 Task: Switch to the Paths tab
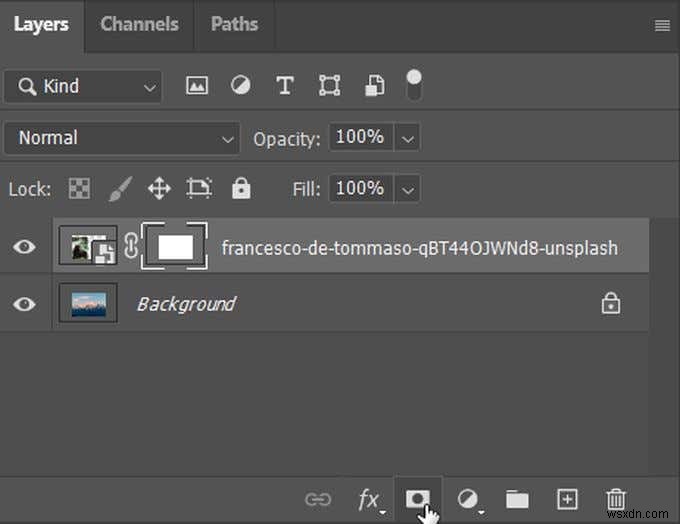tap(234, 25)
